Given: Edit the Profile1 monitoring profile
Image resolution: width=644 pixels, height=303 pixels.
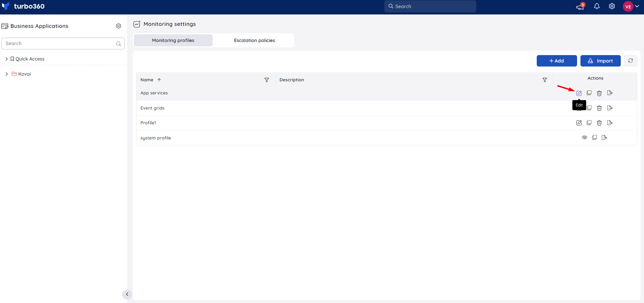Looking at the screenshot, I should 579,123.
